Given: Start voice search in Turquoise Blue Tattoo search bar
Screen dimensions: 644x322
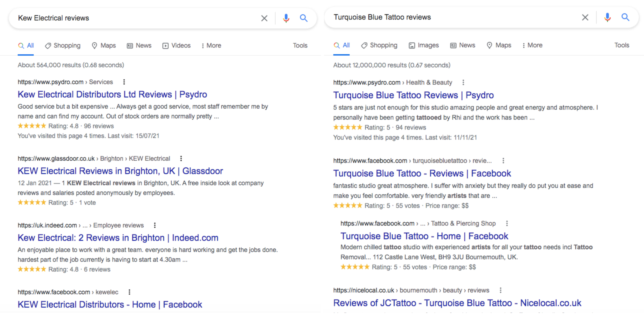Looking at the screenshot, I should click(x=607, y=17).
